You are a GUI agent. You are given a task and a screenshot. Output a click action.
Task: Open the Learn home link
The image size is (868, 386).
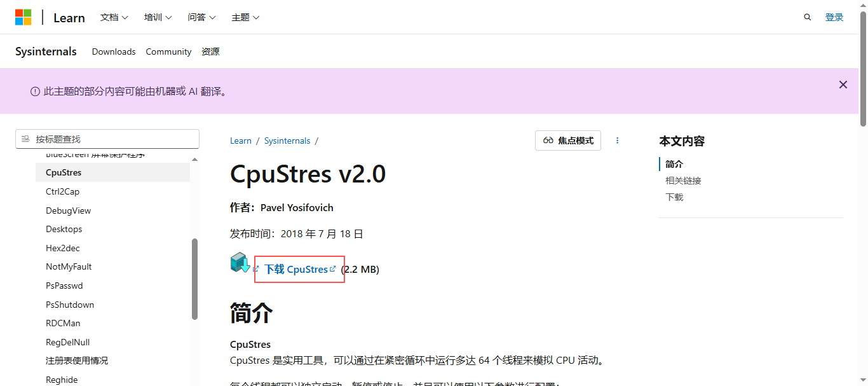(69, 18)
